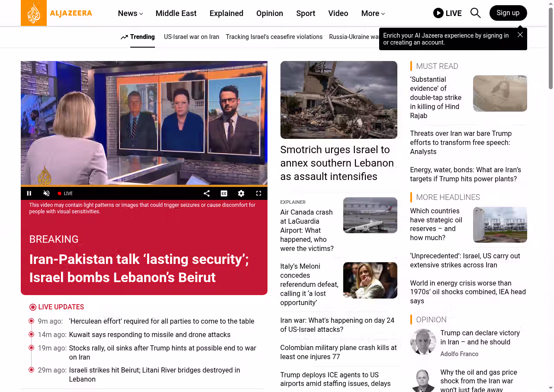Share the live video stream
Image resolution: width=554 pixels, height=392 pixels.
[x=206, y=193]
